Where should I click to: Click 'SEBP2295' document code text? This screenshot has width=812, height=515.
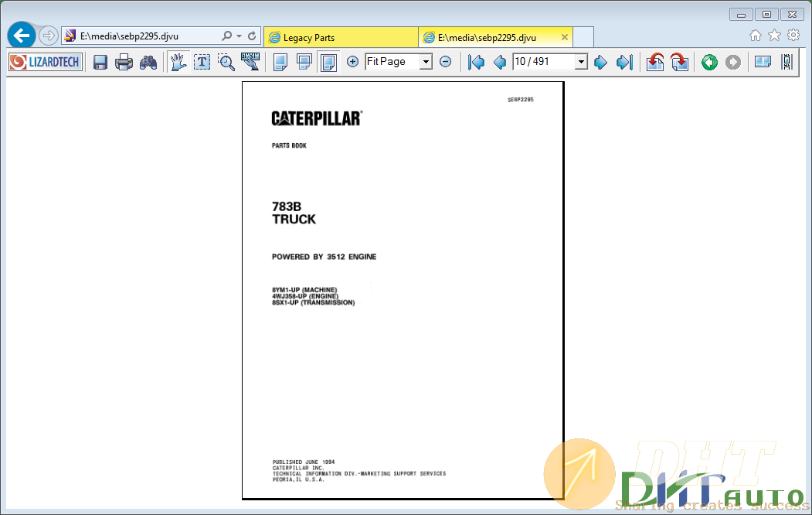coord(521,100)
